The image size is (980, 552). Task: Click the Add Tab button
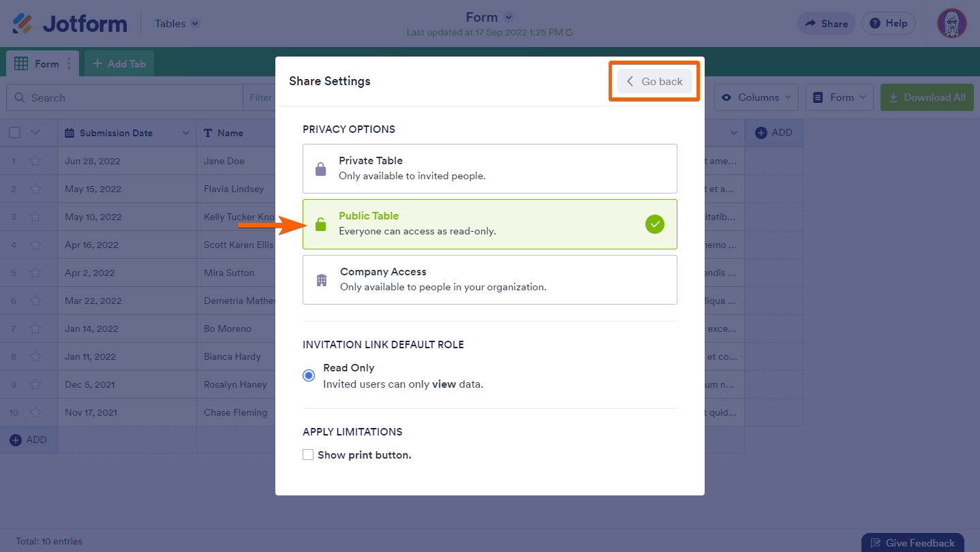119,64
